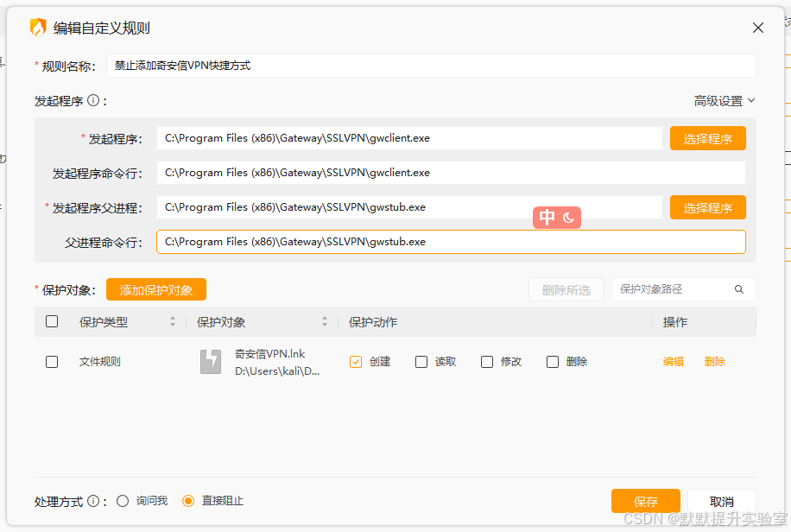Image resolution: width=791 pixels, height=532 pixels.
Task: Click the info icon beside 处理方式
Action: [92, 501]
